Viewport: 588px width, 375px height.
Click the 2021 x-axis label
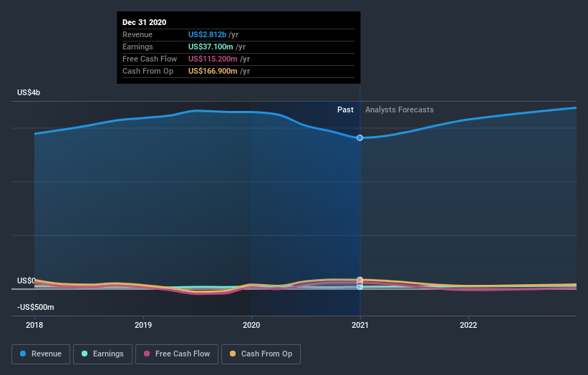pyautogui.click(x=360, y=325)
